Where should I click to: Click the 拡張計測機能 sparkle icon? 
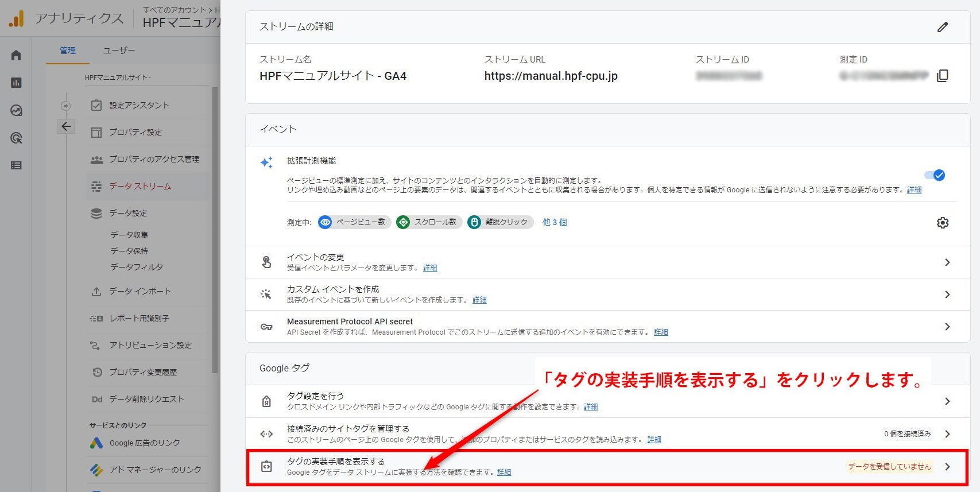[266, 162]
